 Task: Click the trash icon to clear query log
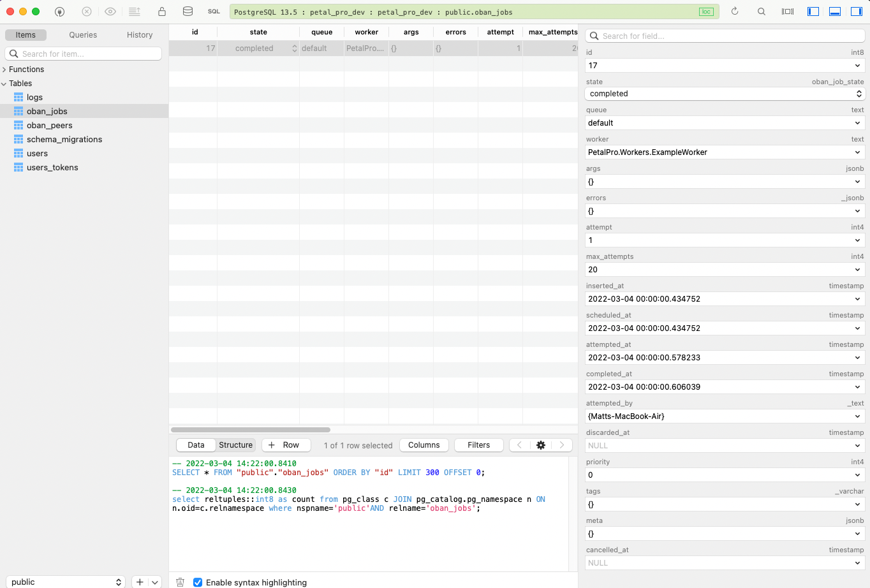181,582
